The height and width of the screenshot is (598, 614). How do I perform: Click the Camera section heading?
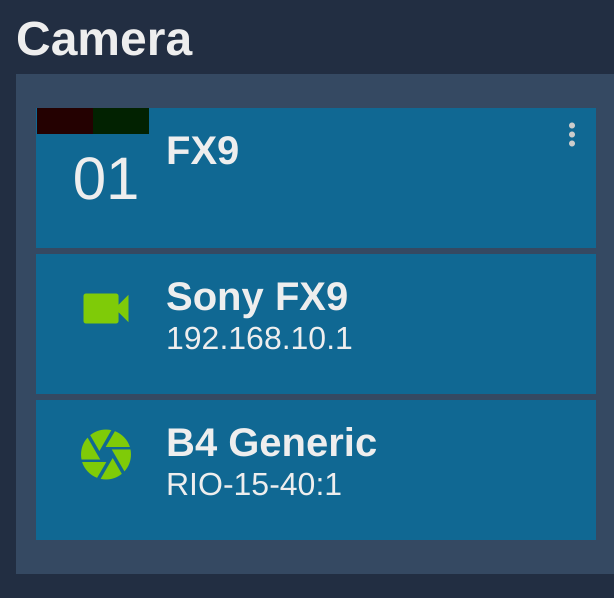(x=104, y=39)
